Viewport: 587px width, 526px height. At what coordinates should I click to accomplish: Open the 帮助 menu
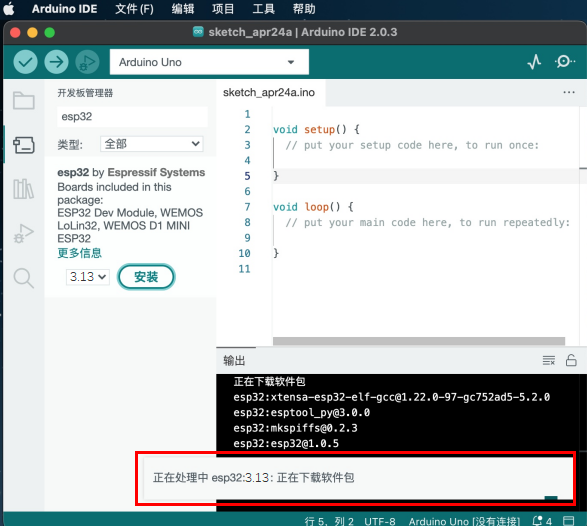pyautogui.click(x=304, y=9)
